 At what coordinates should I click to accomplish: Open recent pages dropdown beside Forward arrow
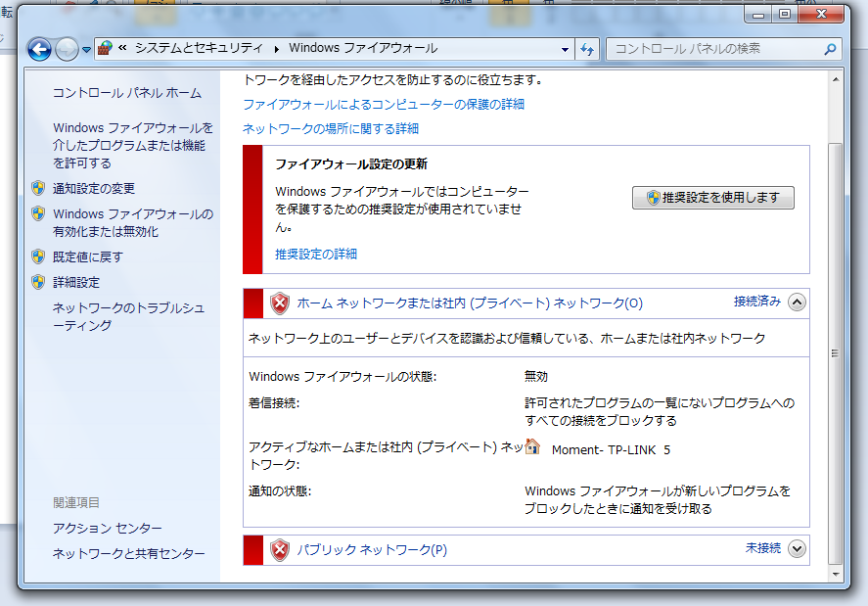coord(86,50)
